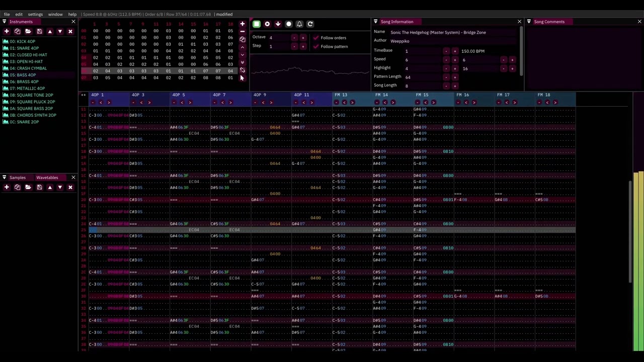
Task: Duplicate instrument in the Instruments panel
Action: point(17,32)
